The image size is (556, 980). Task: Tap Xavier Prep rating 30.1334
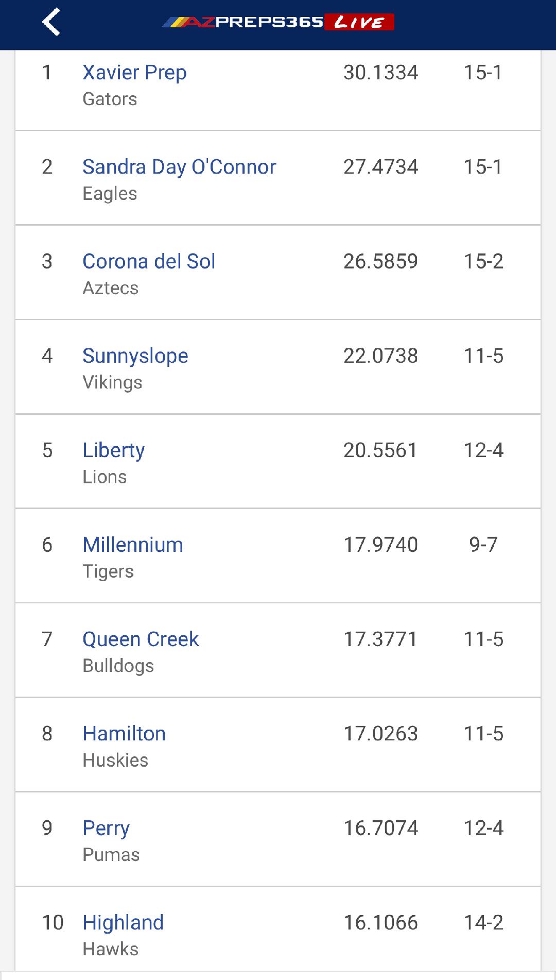pos(380,73)
